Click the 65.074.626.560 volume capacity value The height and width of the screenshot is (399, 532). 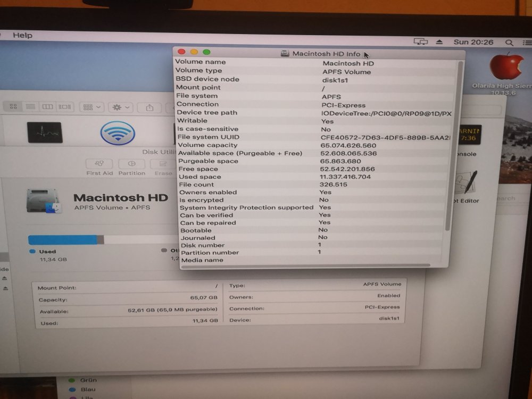coord(348,145)
